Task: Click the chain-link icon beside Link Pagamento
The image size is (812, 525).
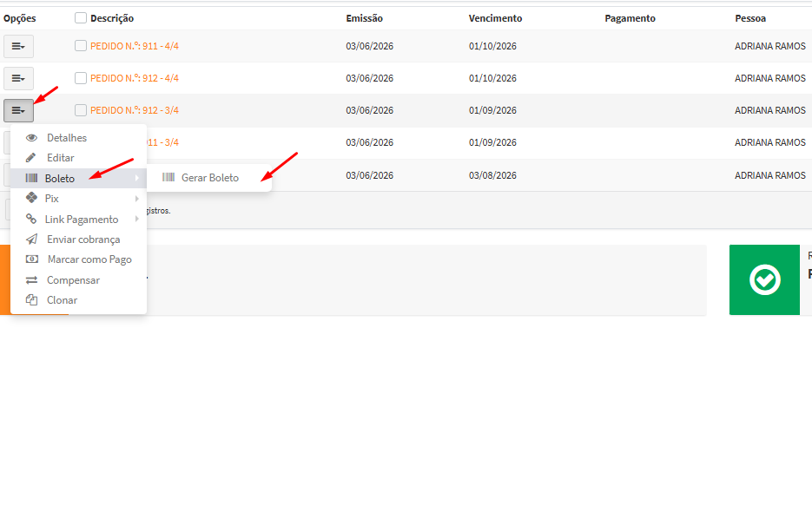Action: pyautogui.click(x=31, y=219)
